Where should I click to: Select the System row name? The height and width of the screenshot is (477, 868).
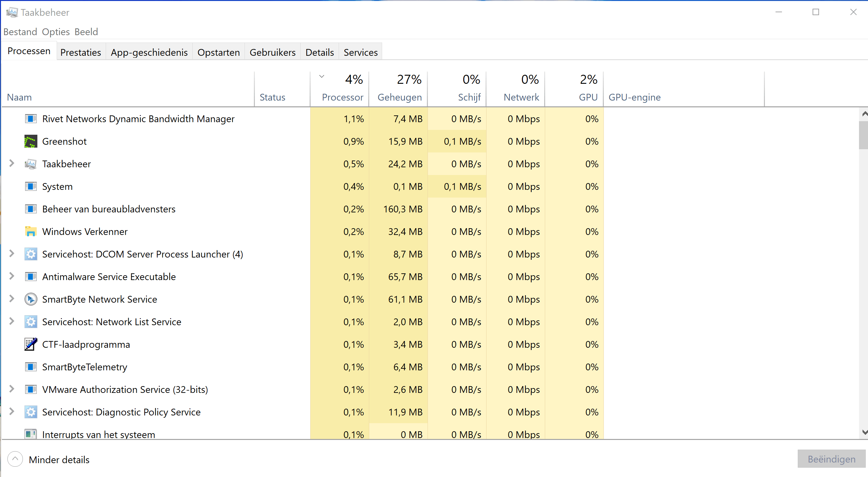57,186
